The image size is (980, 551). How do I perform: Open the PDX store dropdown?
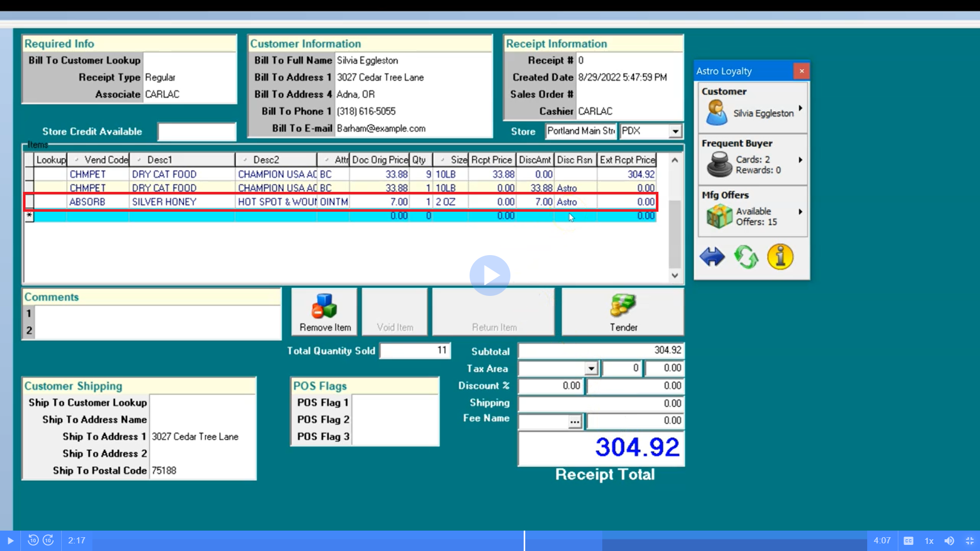675,131
